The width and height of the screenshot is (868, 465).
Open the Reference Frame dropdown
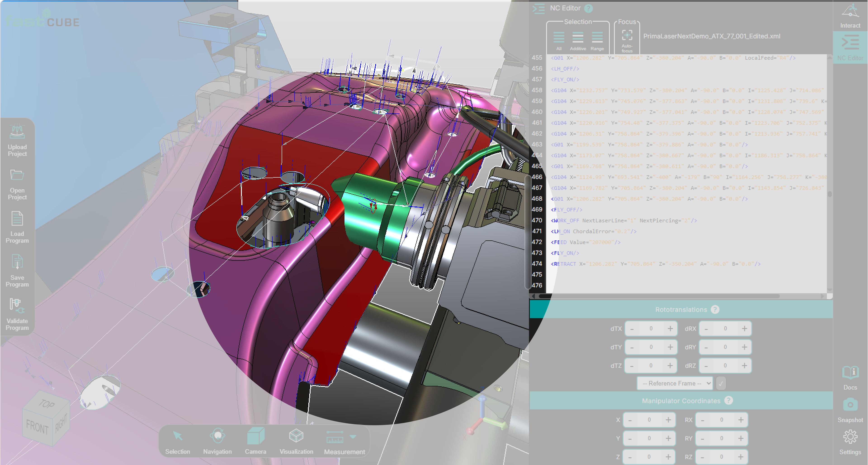pyautogui.click(x=675, y=383)
